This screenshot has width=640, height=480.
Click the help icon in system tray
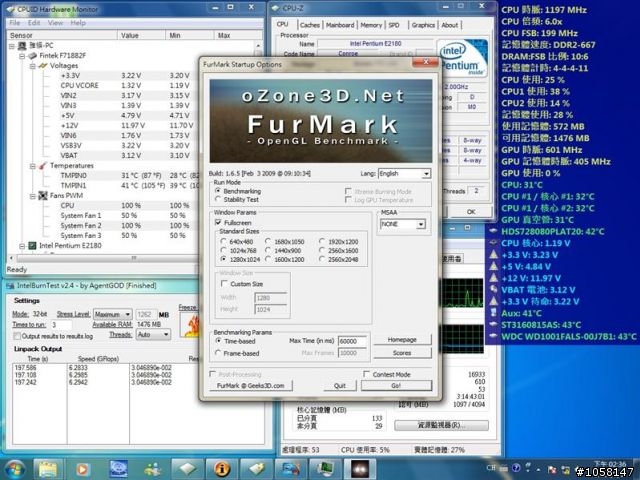516,468
